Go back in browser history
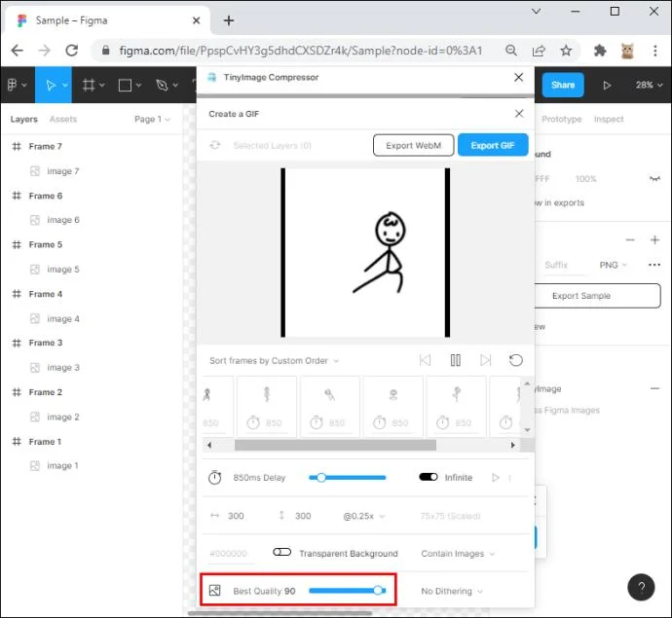Image resolution: width=672 pixels, height=618 pixels. (x=18, y=51)
